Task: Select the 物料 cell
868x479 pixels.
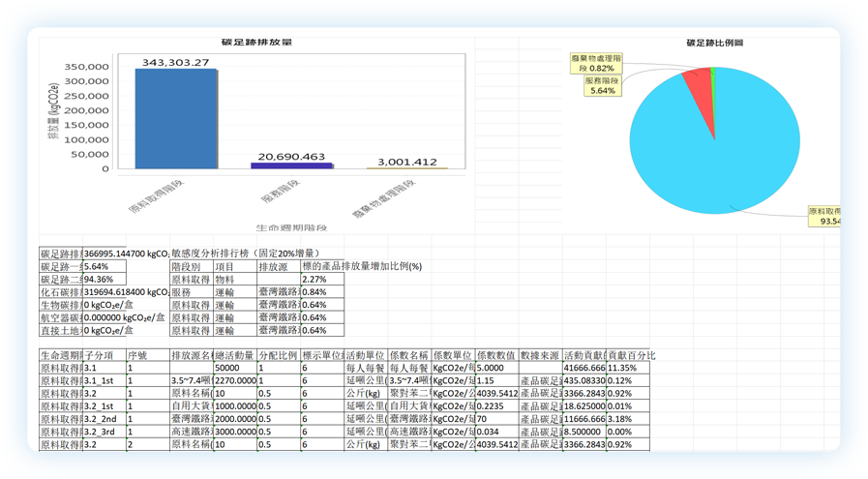Action: (235, 279)
